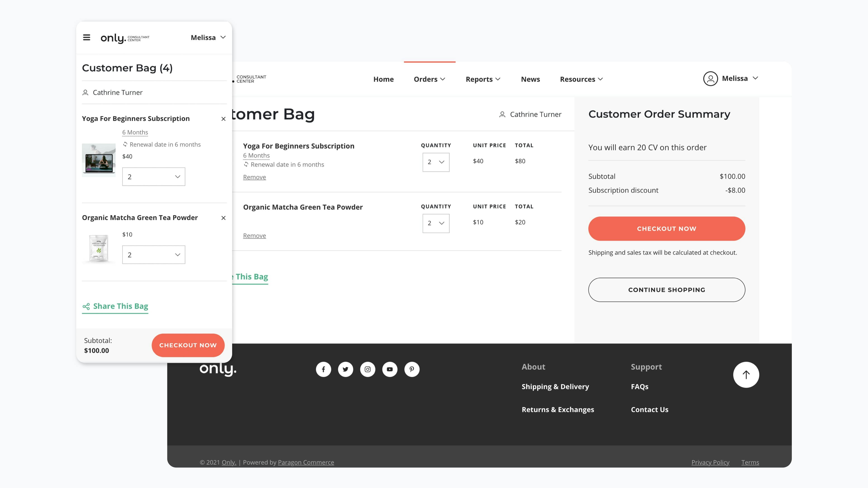Select Home in the navigation bar

383,79
